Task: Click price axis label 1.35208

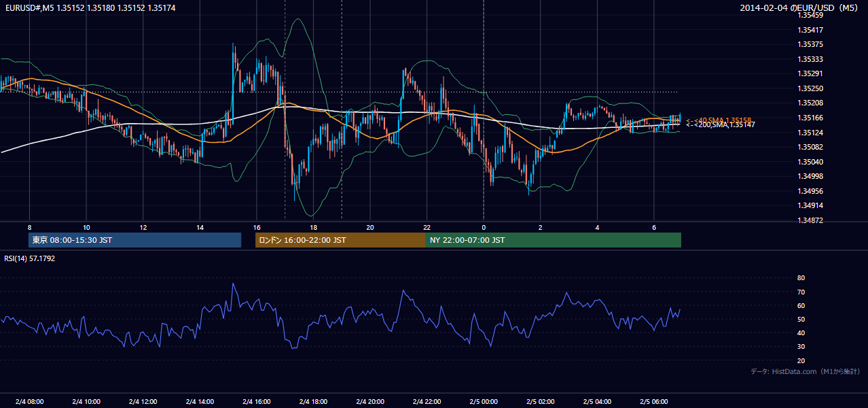Action: pos(811,103)
